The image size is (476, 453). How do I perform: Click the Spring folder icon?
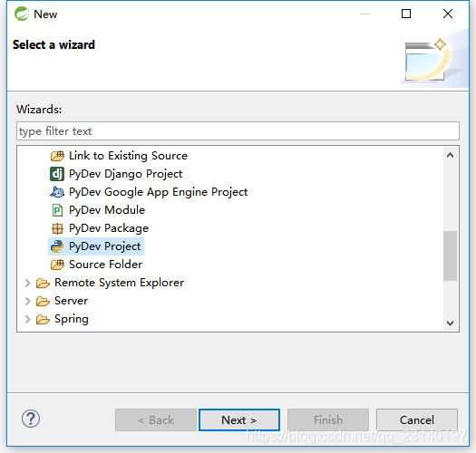tap(43, 319)
